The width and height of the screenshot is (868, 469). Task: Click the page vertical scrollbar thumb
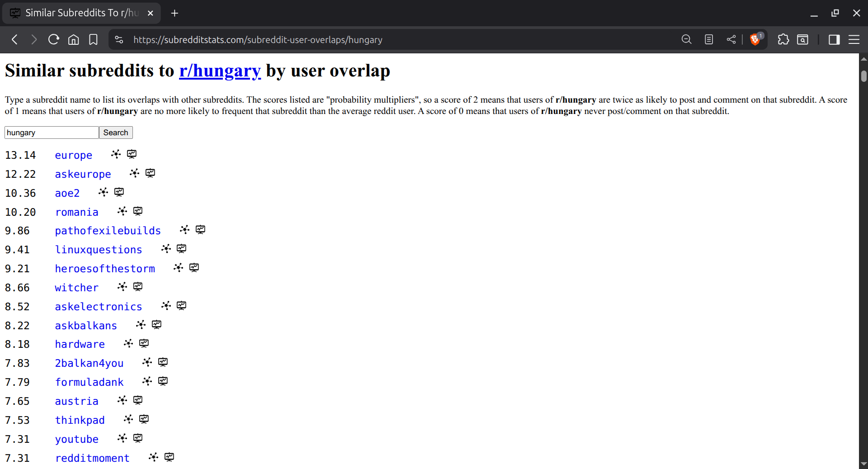864,76
